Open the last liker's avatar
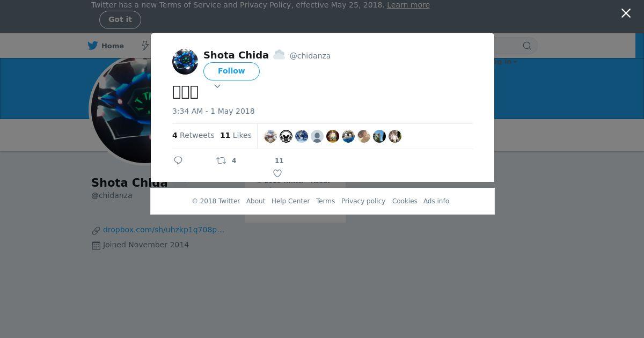This screenshot has height=338, width=644. click(395, 136)
